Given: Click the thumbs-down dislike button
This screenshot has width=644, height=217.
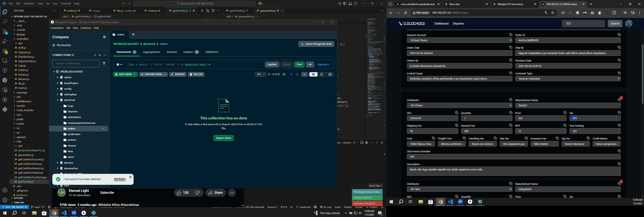Looking at the screenshot, I should tap(197, 193).
